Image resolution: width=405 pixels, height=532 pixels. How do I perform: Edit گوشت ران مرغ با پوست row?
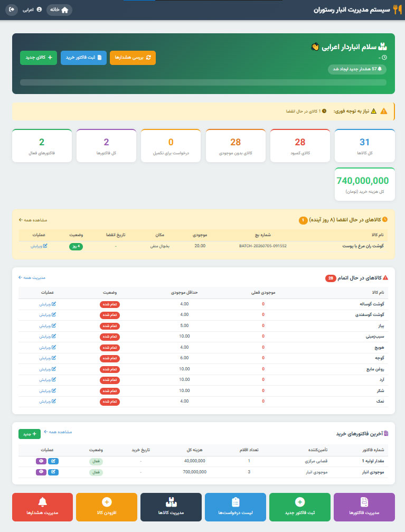pos(39,246)
